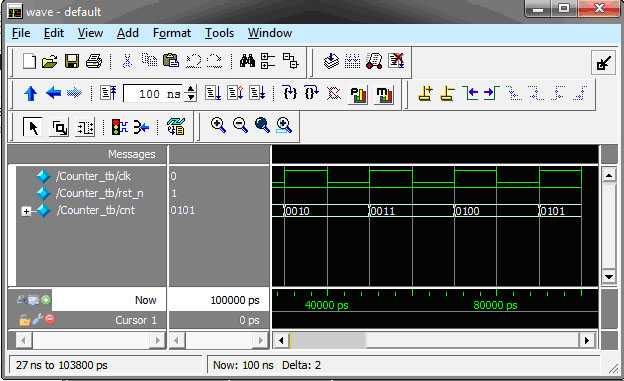The height and width of the screenshot is (381, 624).
Task: Open the Format menu
Action: pos(172,33)
